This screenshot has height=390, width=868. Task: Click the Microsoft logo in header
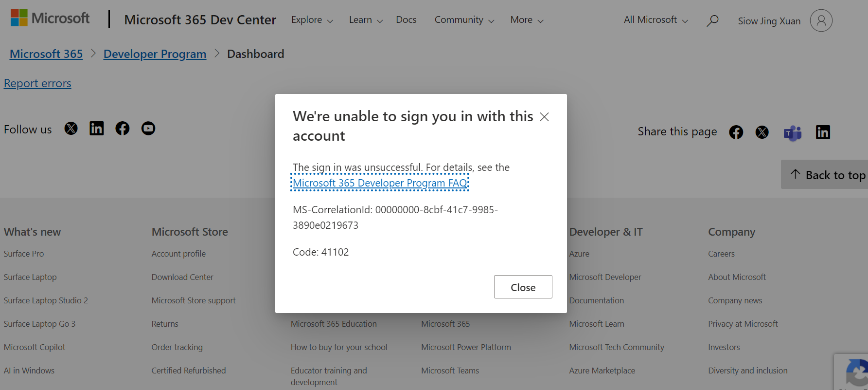point(50,19)
